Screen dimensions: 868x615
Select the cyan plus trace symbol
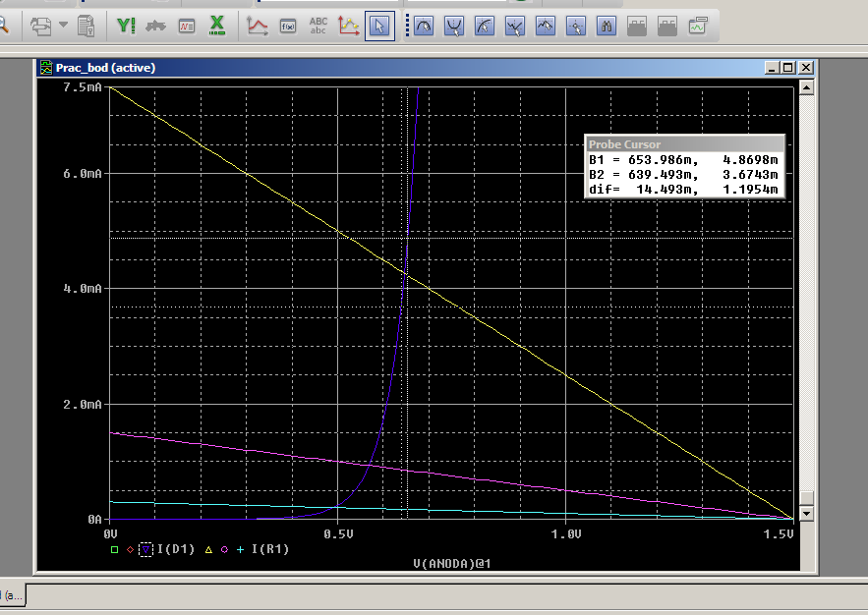(x=240, y=550)
